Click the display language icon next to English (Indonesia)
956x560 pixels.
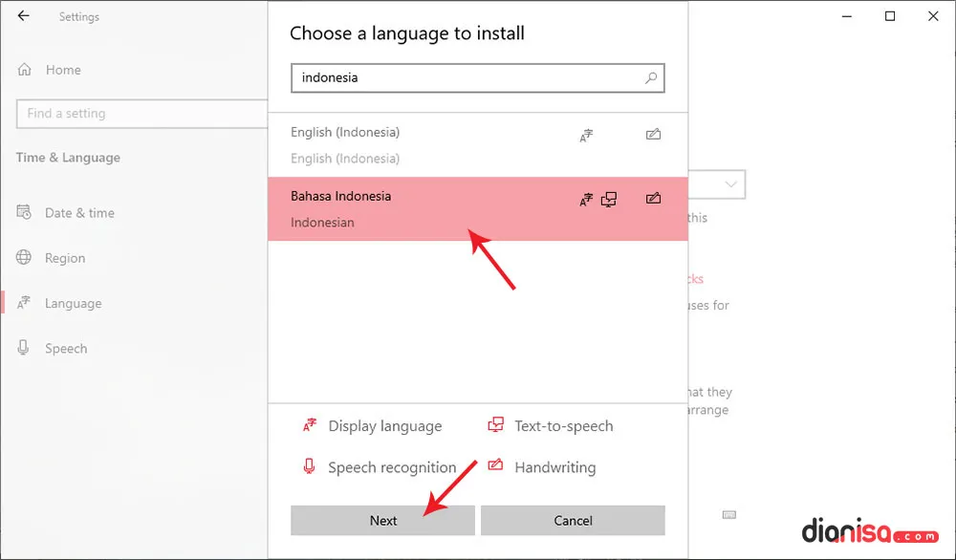tap(586, 136)
